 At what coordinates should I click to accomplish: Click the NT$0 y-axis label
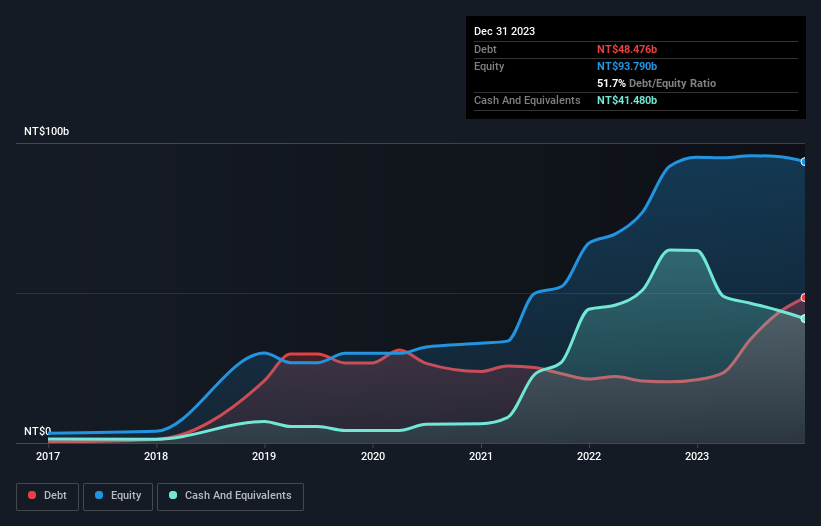[37, 431]
